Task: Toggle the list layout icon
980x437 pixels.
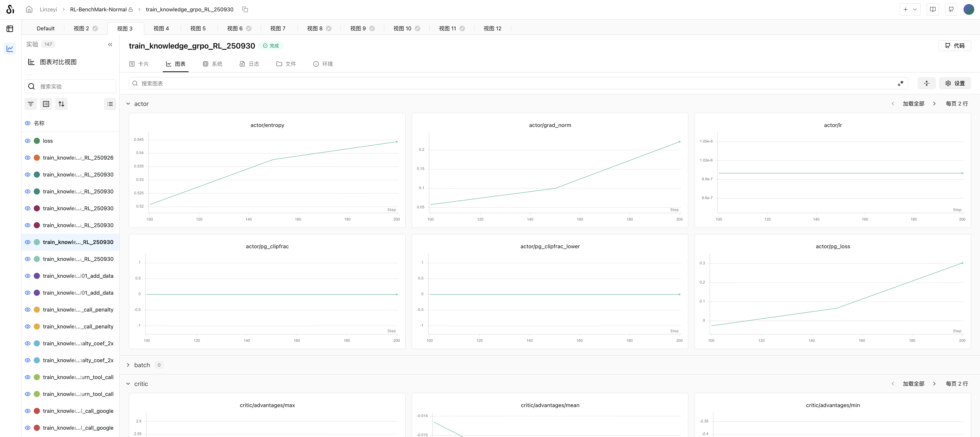Action: click(110, 104)
